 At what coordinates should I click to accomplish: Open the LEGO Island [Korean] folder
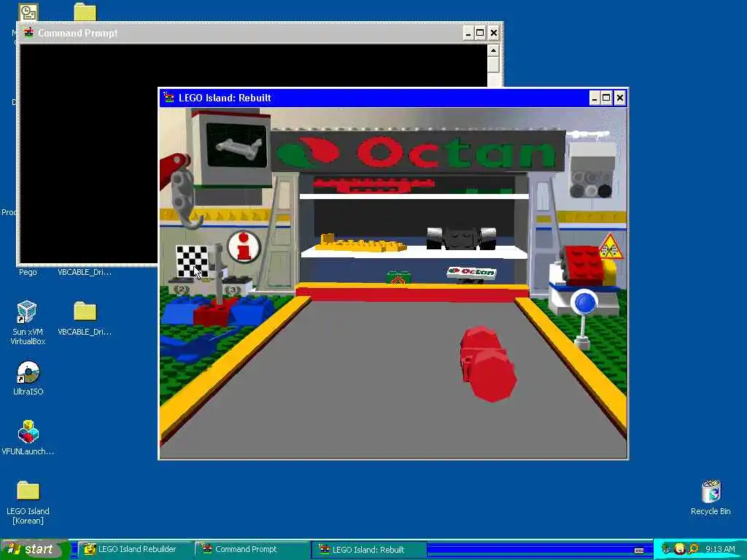(x=28, y=502)
